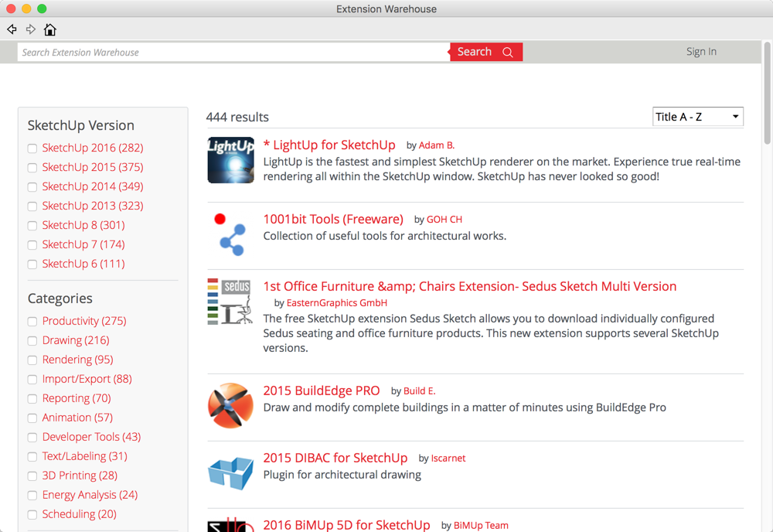Open the 1001bit Tools share-style icon
773x532 pixels.
tap(230, 235)
